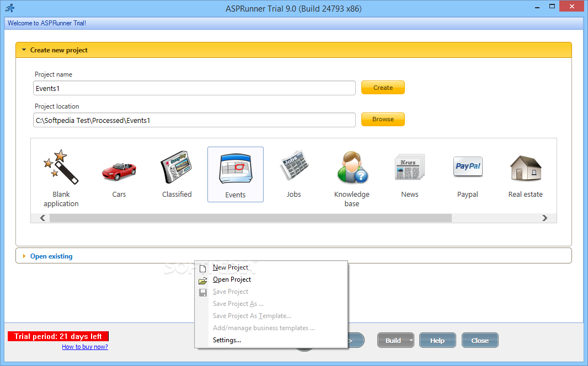Click into the Project location field
Viewport: 588px width, 366px height.
[x=194, y=120]
